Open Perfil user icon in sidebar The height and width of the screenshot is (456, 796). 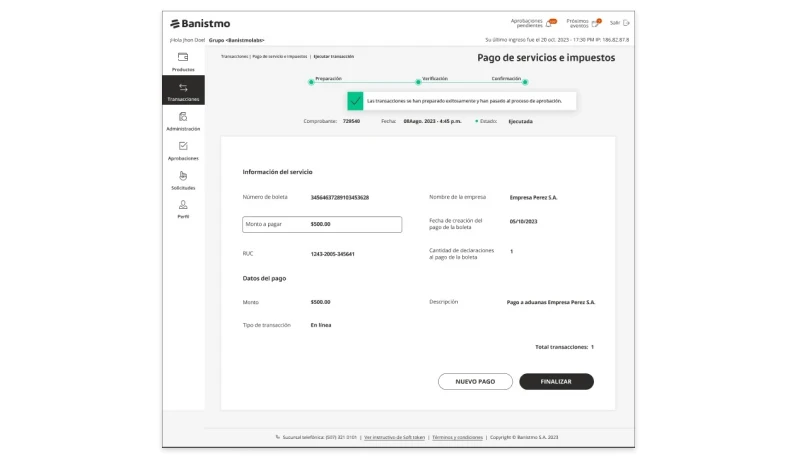(x=183, y=205)
